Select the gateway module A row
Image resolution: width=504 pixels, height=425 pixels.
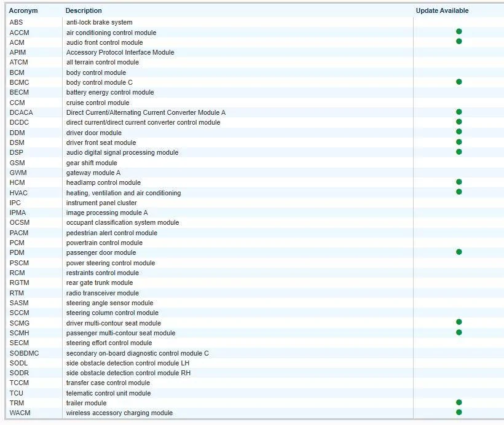tap(93, 173)
